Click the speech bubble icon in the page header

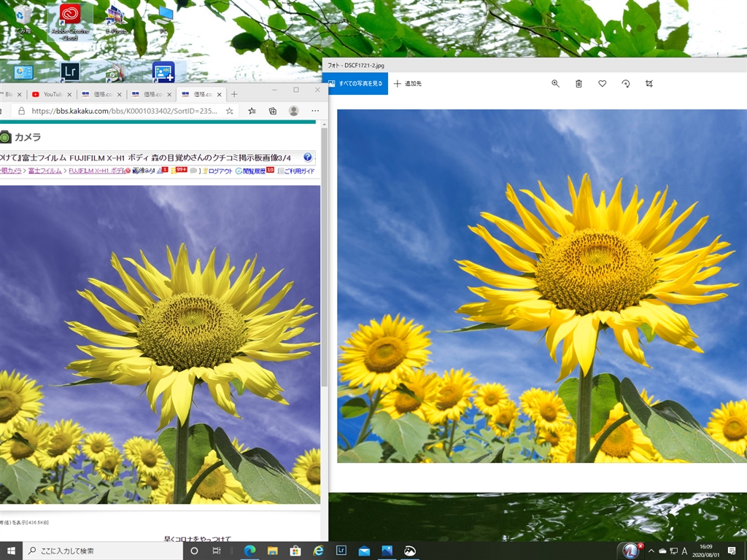click(x=193, y=171)
